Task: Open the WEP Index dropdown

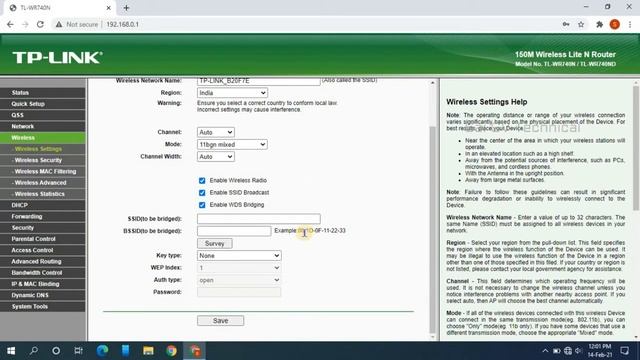Action: click(x=239, y=268)
